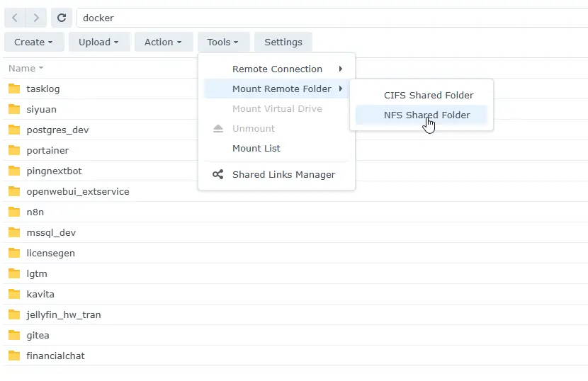Viewport: 588px width, 381px height.
Task: Select CIFS Shared Folder option
Action: (x=428, y=95)
